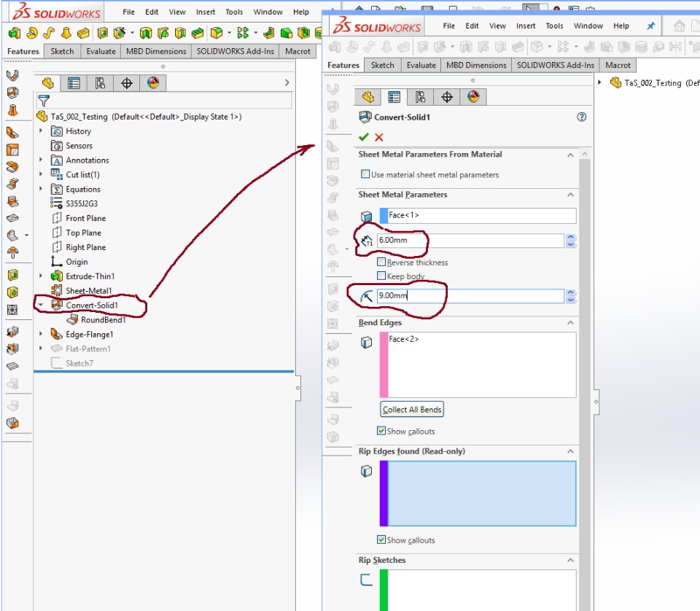Select Extruded Cut tool in top features toolbar

[x=103, y=33]
